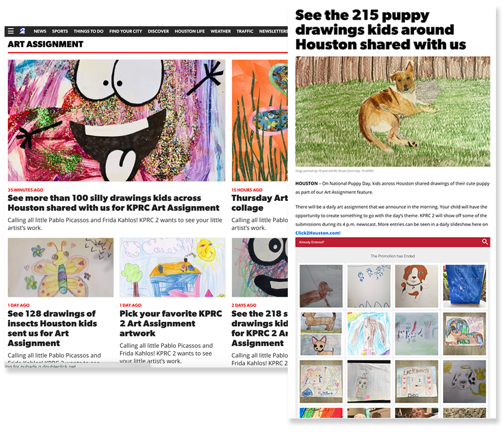The image size is (504, 432).
Task: Open the silly drawings article headline
Action: coord(113,203)
